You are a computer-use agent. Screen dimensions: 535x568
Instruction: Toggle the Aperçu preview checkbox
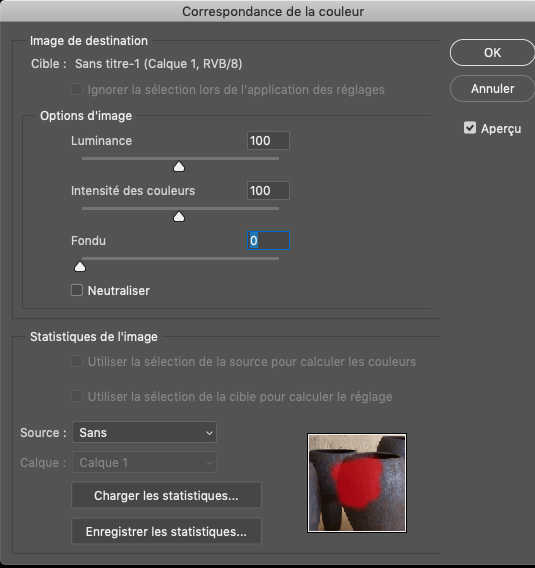(470, 128)
